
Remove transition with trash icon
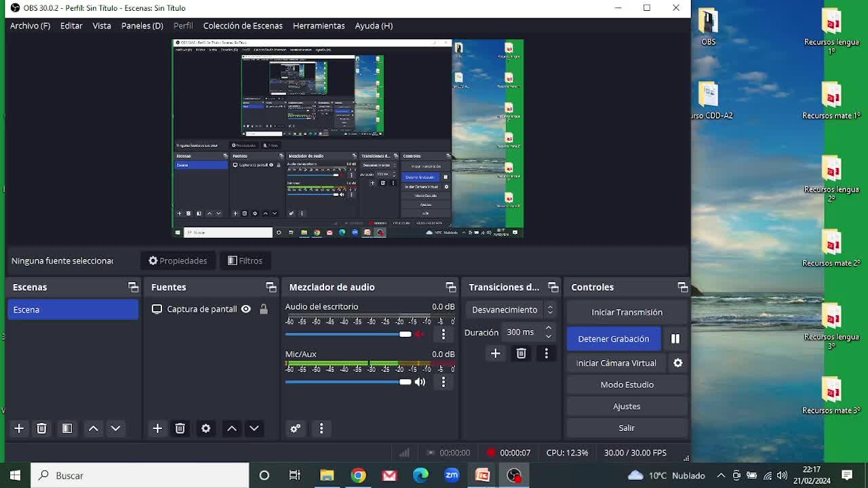(x=521, y=354)
